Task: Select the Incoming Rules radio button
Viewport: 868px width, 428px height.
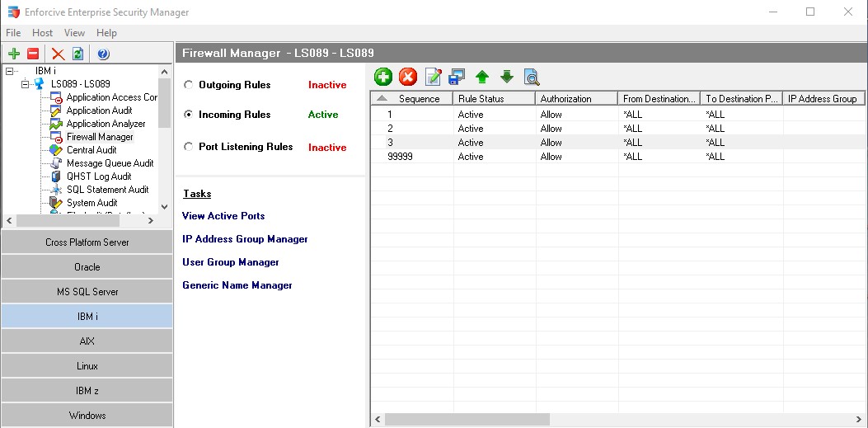Action: click(189, 115)
